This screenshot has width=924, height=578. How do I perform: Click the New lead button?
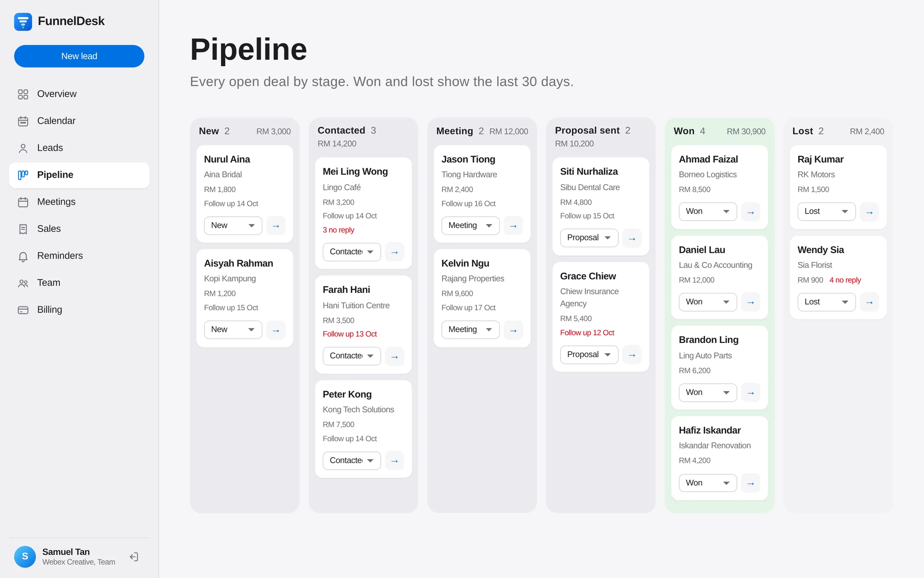coord(79,56)
